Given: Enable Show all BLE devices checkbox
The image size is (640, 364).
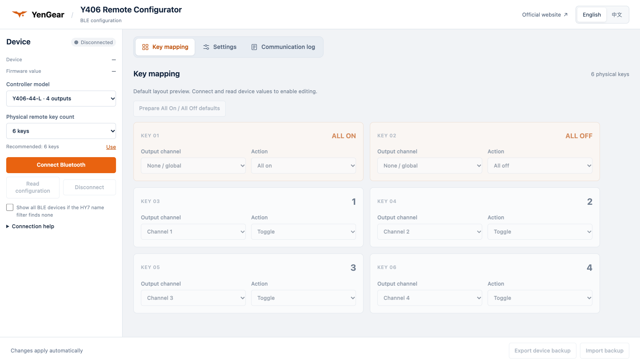Looking at the screenshot, I should pyautogui.click(x=10, y=207).
